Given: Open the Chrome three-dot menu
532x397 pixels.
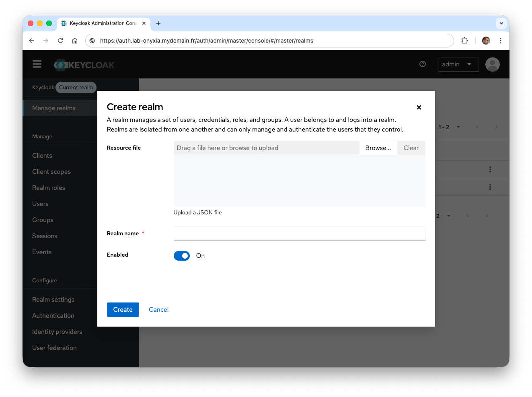Looking at the screenshot, I should (500, 41).
